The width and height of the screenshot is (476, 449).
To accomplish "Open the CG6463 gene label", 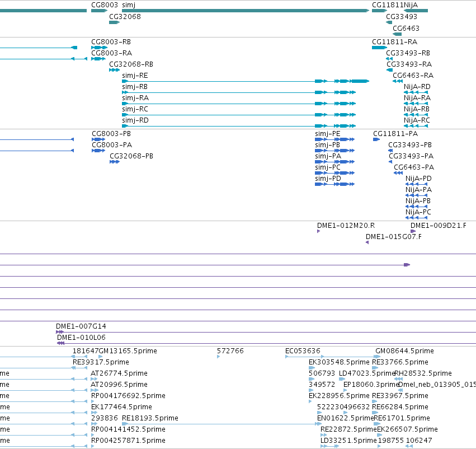I will 406,28.
